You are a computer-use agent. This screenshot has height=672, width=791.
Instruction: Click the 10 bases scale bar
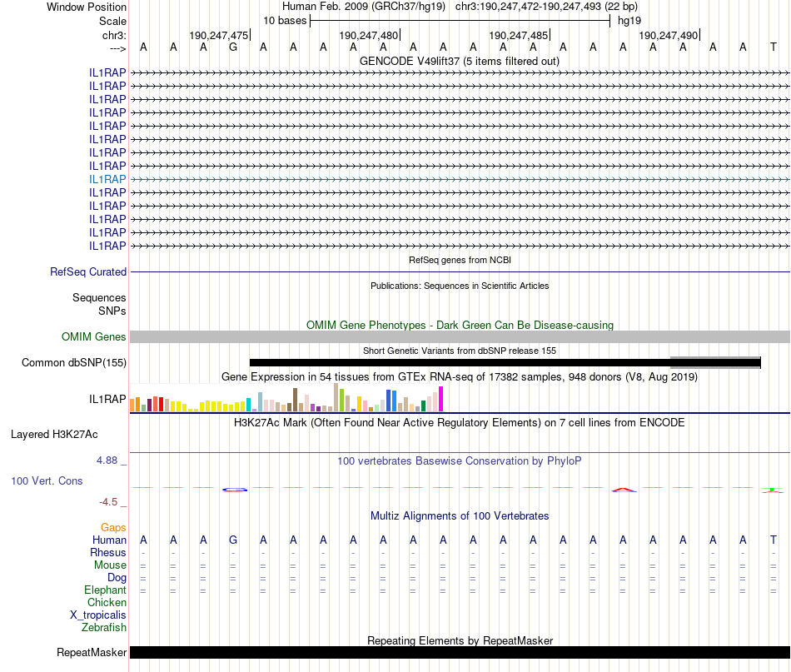point(460,21)
